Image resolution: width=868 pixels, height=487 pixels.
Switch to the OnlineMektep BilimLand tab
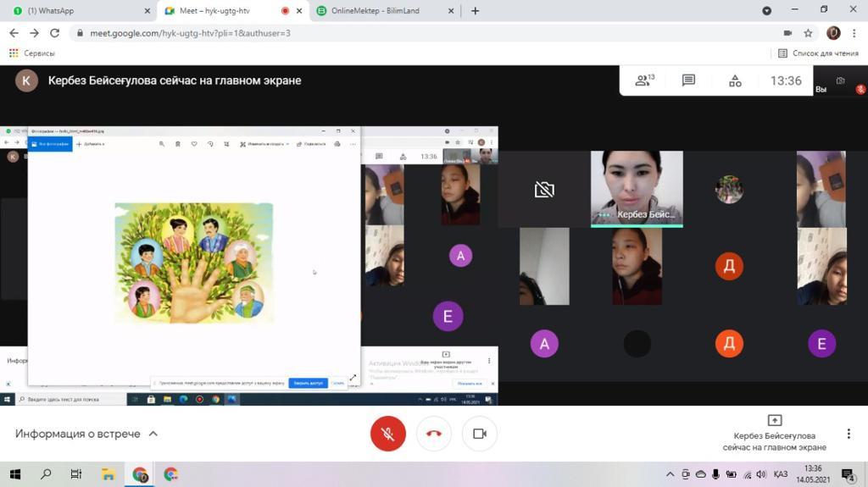[x=381, y=11]
